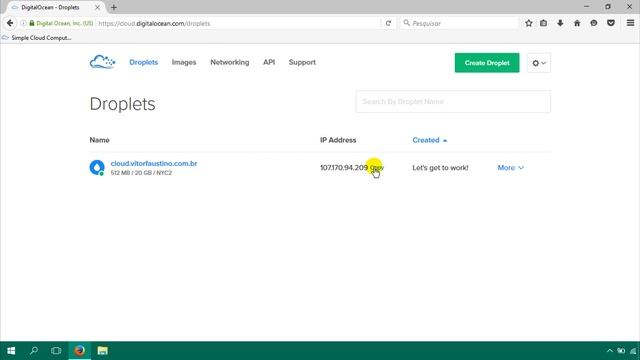Click the DigitalOcean cloud logo
The height and width of the screenshot is (360, 640).
pos(102,62)
